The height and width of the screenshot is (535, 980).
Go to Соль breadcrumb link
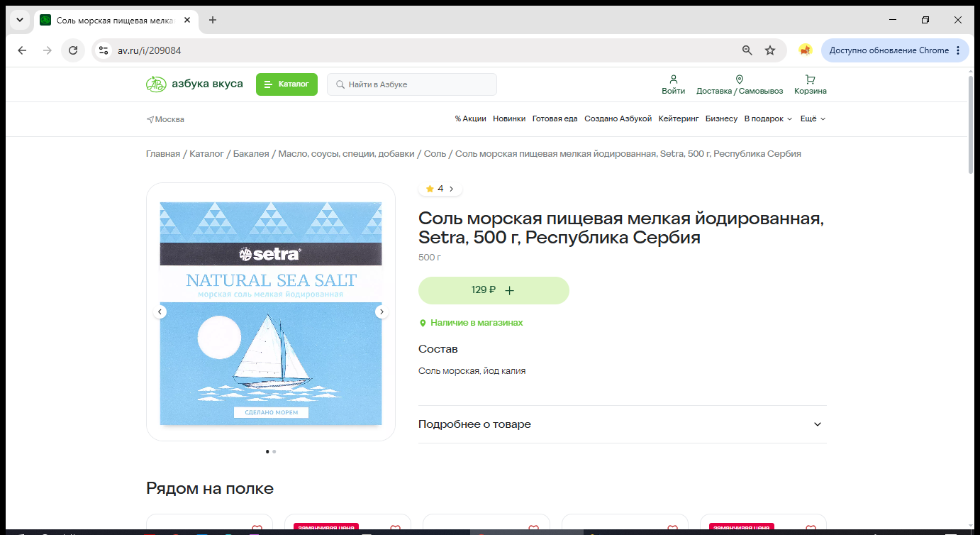[x=435, y=154]
